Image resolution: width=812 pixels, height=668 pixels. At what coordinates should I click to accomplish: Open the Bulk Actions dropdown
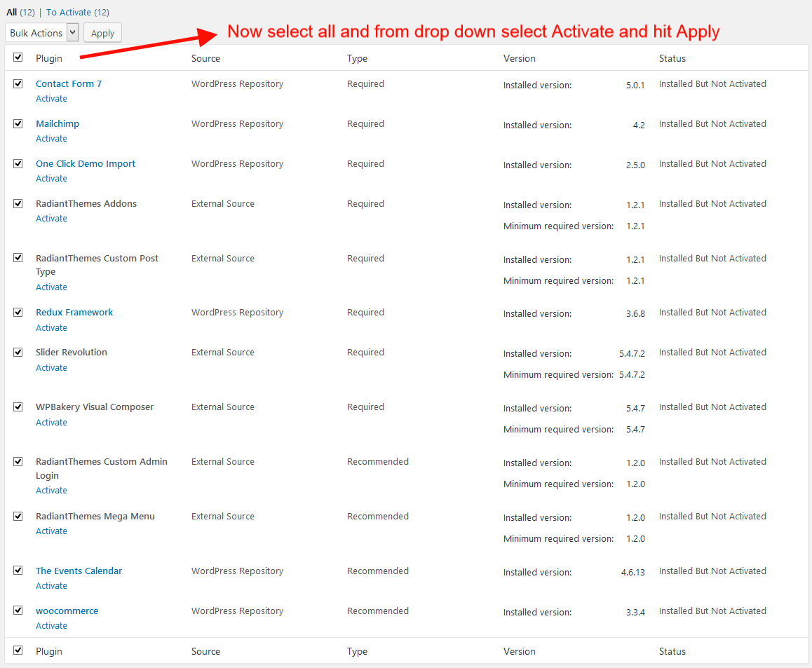point(42,33)
